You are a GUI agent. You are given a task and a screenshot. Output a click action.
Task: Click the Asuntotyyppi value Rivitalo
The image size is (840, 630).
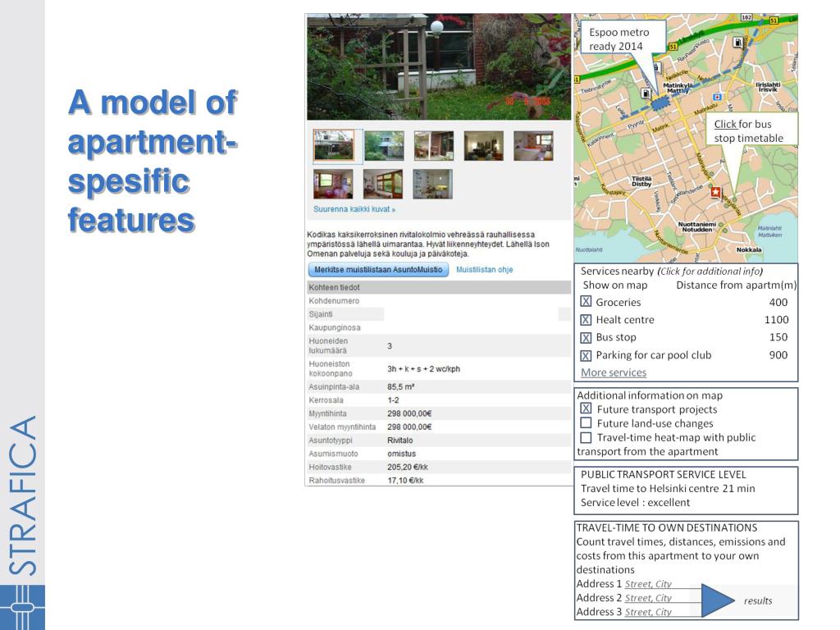[400, 441]
